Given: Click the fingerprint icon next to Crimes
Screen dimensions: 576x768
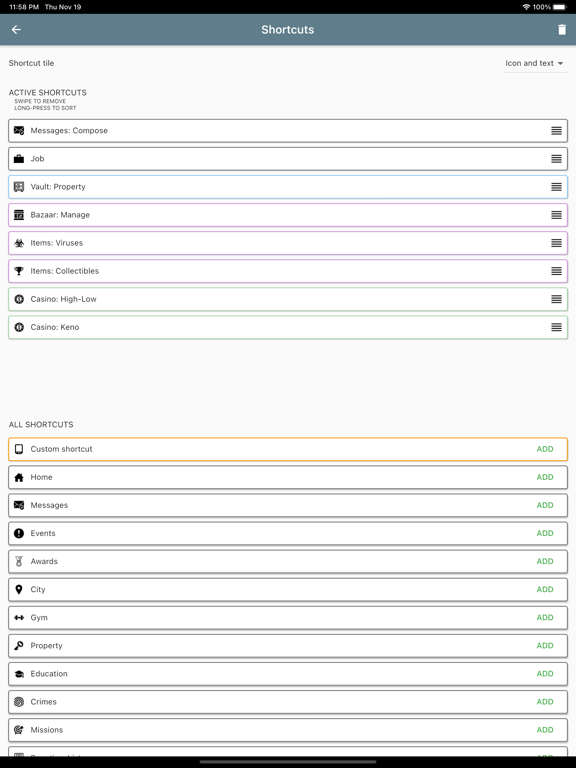Looking at the screenshot, I should pyautogui.click(x=19, y=702).
